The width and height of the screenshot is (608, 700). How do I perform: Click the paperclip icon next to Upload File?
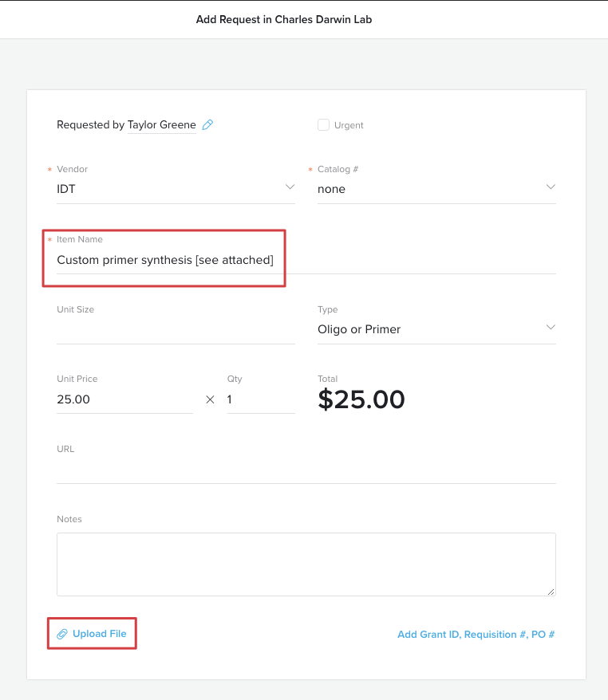click(x=61, y=635)
